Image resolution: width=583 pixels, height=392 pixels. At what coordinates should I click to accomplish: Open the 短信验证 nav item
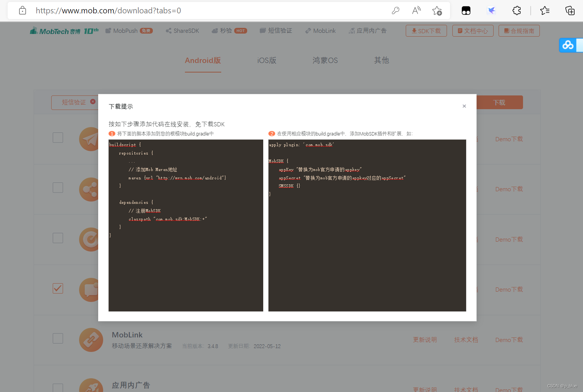pos(276,31)
